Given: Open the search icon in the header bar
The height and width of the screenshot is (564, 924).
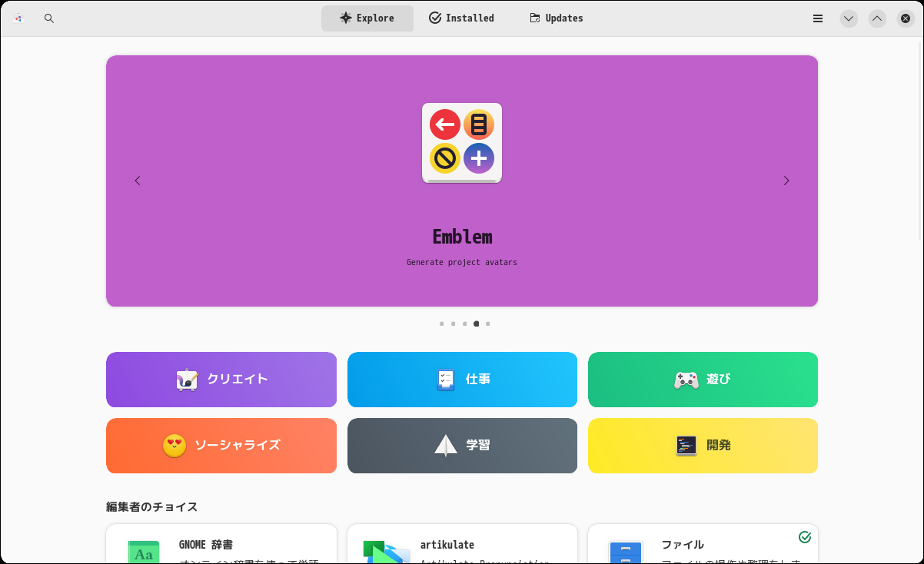Looking at the screenshot, I should coord(48,18).
